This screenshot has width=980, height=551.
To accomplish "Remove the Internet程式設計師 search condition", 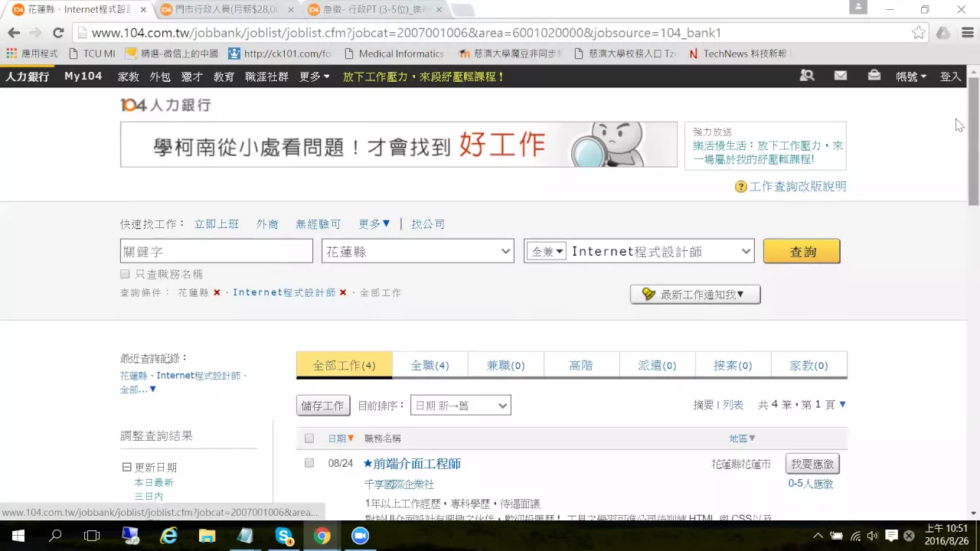I will 343,293.
